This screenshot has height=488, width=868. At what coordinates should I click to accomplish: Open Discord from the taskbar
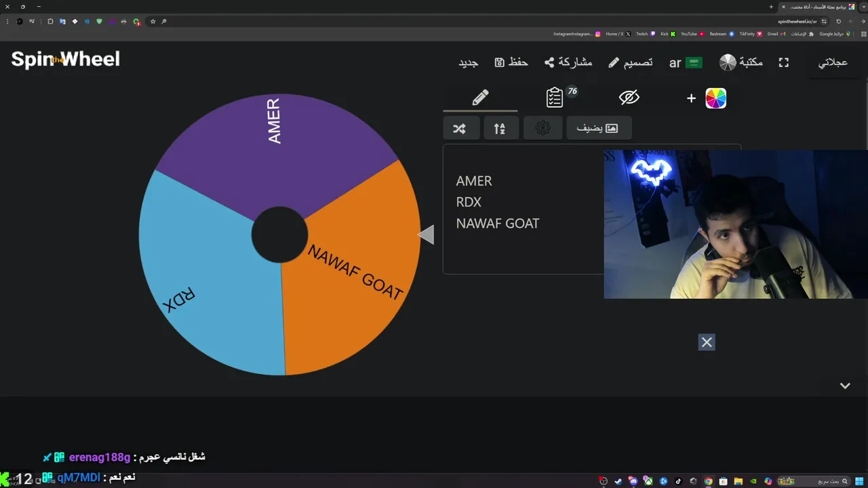tap(633, 481)
